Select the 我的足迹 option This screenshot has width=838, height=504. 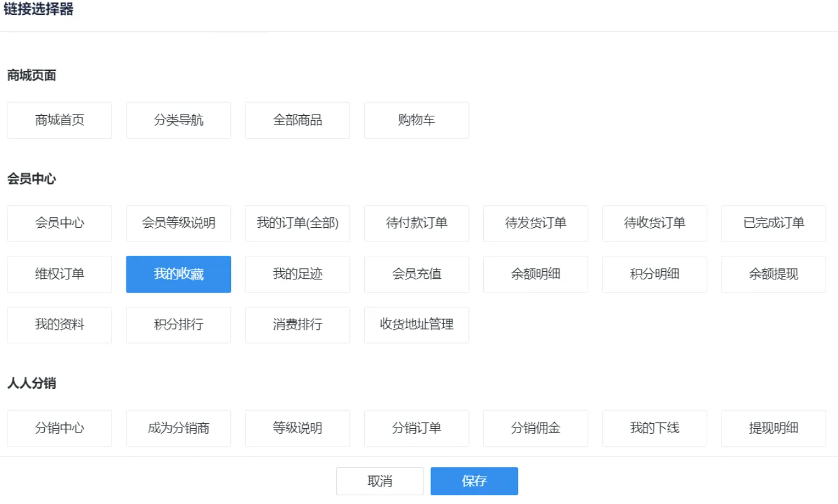[298, 274]
